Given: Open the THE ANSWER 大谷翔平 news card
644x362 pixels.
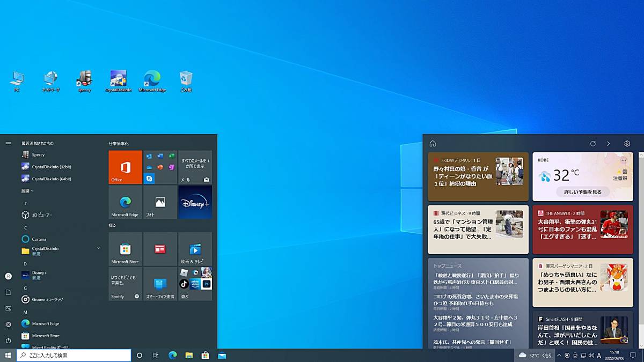Looking at the screenshot, I should click(583, 230).
